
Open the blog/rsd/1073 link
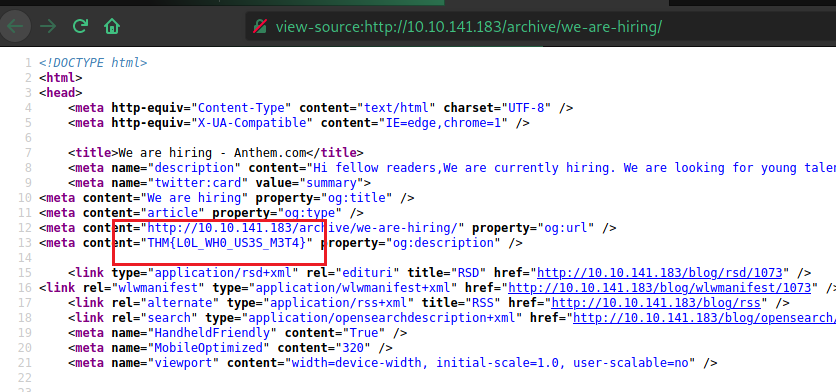pyautogui.click(x=660, y=273)
